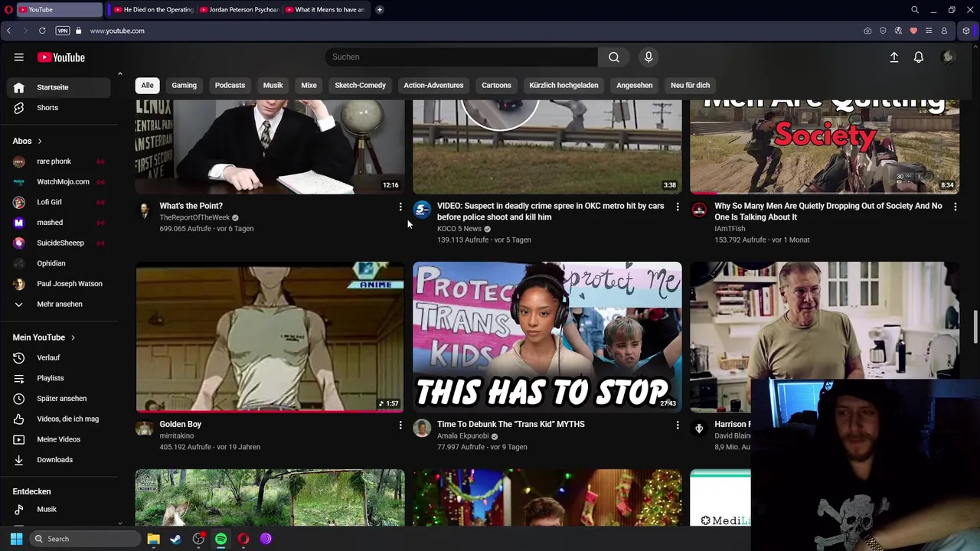
Task: Select the Cartoons filter chip
Action: [496, 85]
